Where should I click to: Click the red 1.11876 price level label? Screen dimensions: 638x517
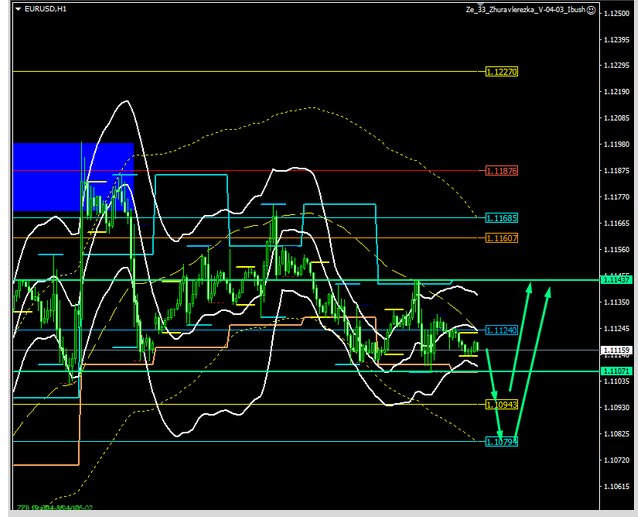(x=501, y=171)
